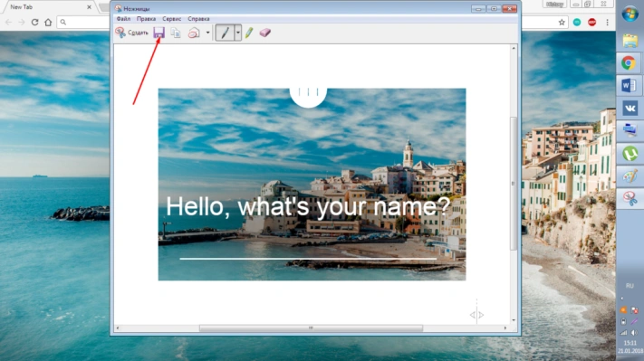
Task: Click the Создать new snip button
Action: [x=131, y=33]
